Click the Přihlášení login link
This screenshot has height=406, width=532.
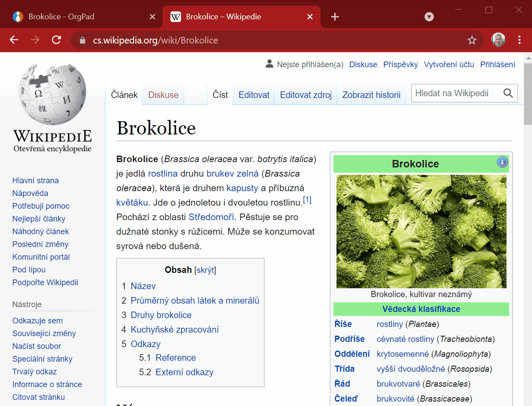point(497,65)
